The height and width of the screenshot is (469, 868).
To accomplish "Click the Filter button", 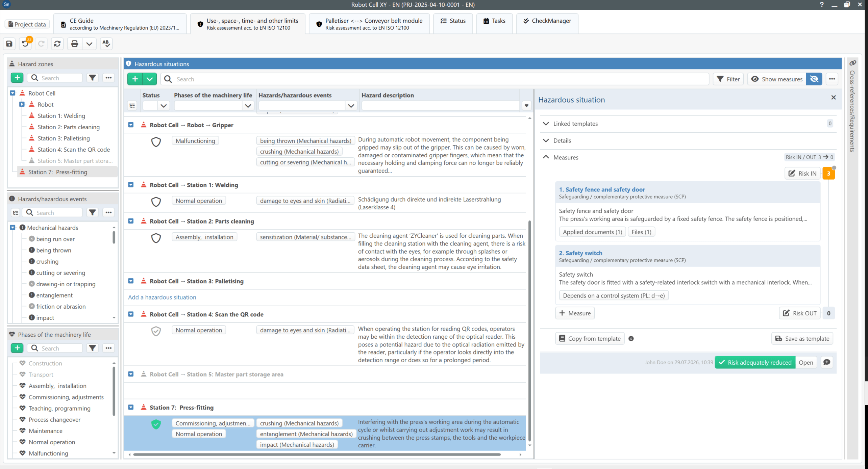I will point(728,79).
